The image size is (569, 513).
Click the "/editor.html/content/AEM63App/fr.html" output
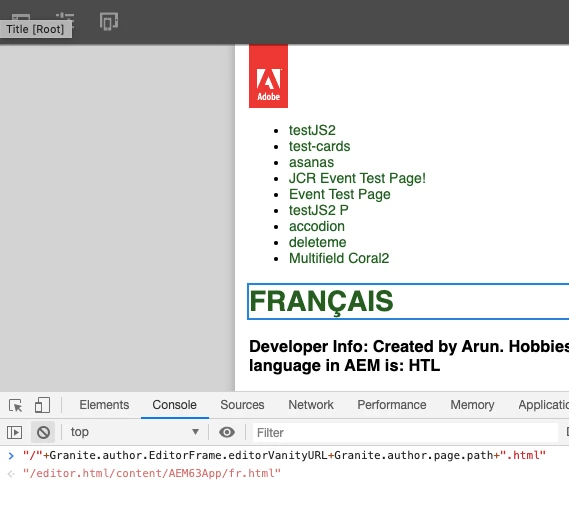click(152, 473)
